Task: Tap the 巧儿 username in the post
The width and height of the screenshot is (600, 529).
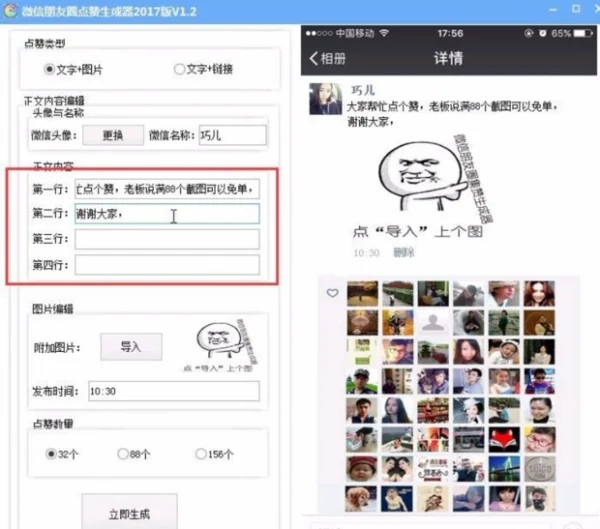Action: pos(363,90)
